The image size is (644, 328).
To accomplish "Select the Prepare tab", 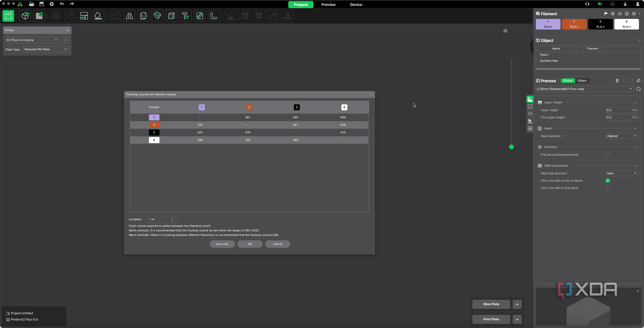I will coord(301,5).
